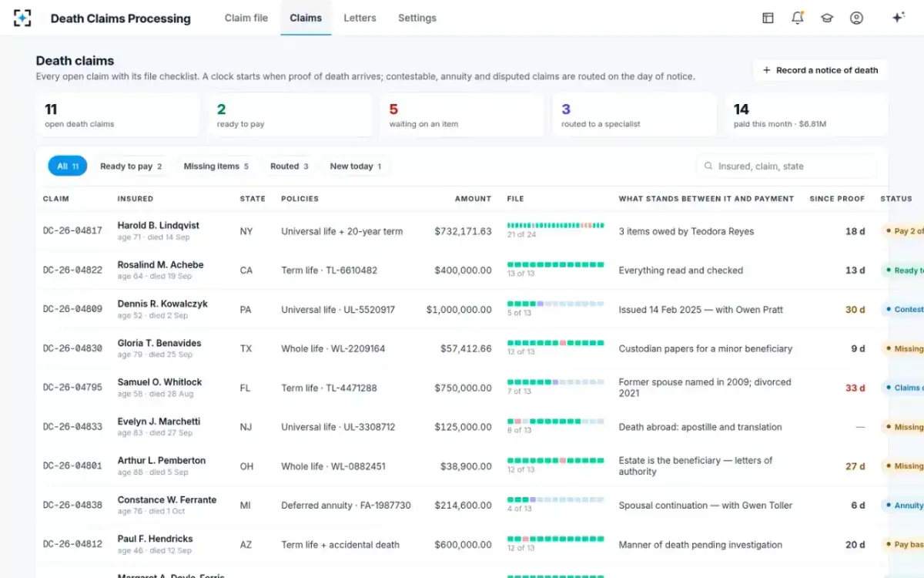924x578 pixels.
Task: Click the $1,000,000.00 amount
Action: (x=459, y=310)
